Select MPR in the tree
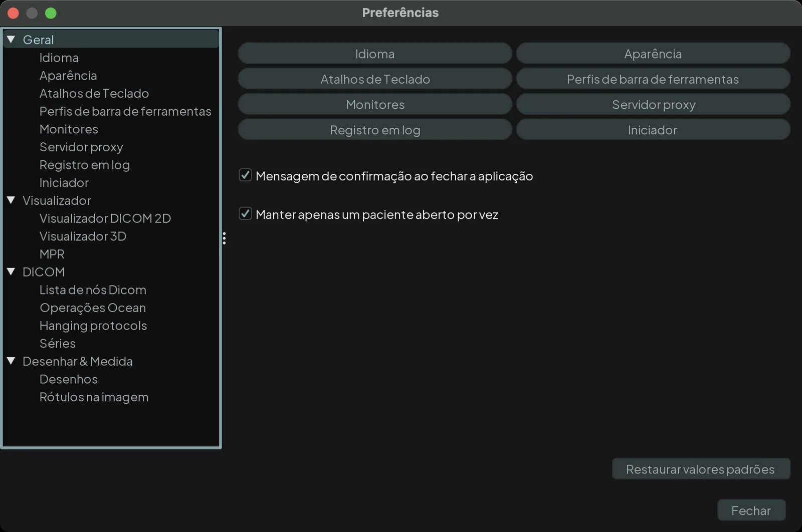 click(52, 254)
